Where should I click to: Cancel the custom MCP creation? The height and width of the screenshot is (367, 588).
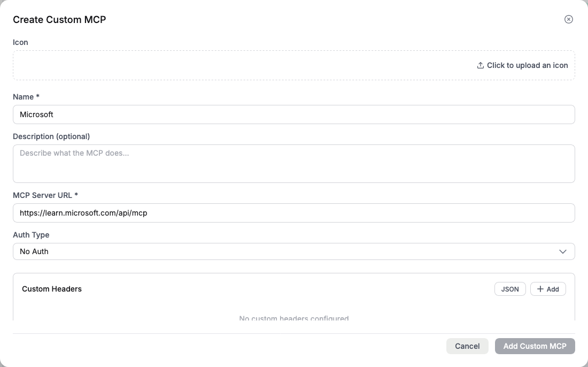pos(467,346)
